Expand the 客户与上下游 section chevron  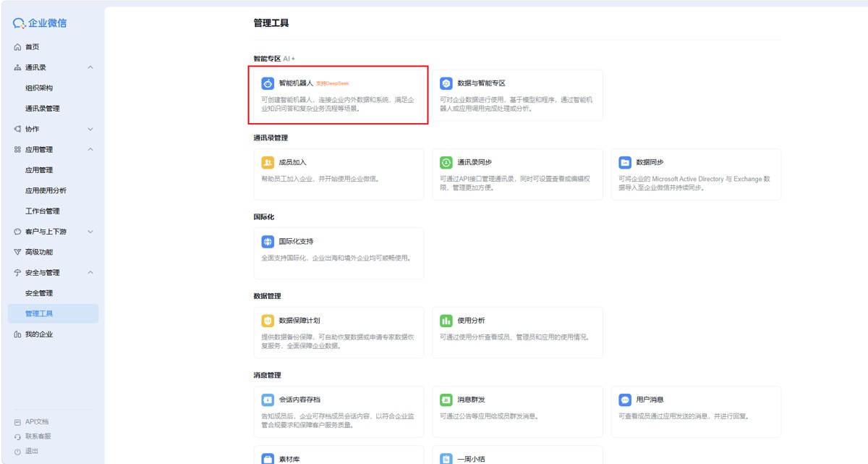(x=90, y=232)
